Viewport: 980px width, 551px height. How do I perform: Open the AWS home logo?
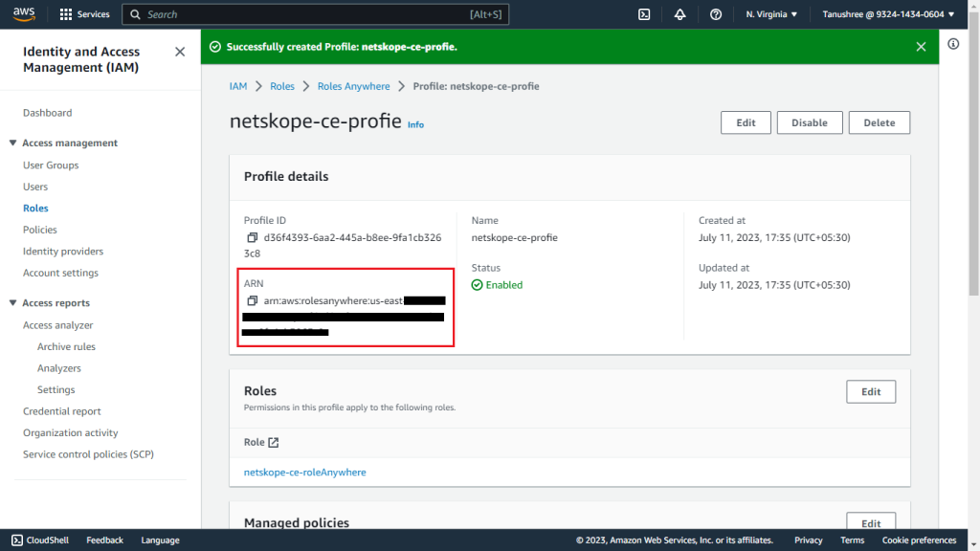click(24, 13)
